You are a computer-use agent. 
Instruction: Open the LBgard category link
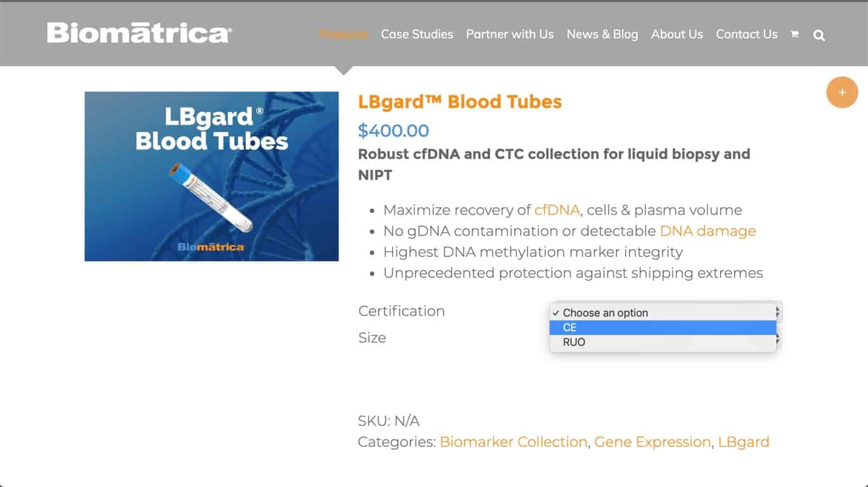pyautogui.click(x=743, y=442)
